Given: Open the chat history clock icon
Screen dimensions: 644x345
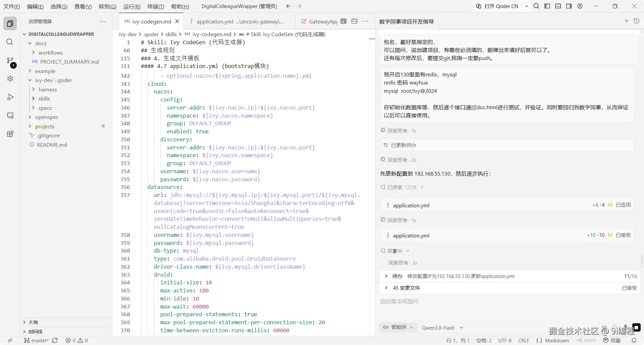Looking at the screenshot, I should 636,21.
